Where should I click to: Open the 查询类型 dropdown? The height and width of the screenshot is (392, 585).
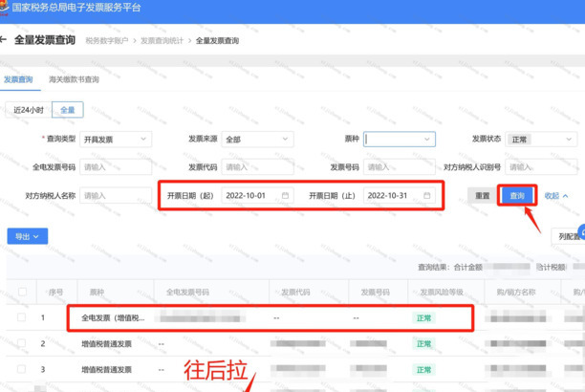pyautogui.click(x=115, y=140)
